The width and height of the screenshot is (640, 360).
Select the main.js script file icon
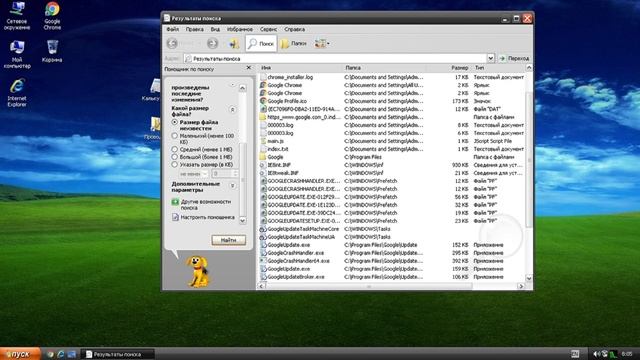pyautogui.click(x=263, y=141)
